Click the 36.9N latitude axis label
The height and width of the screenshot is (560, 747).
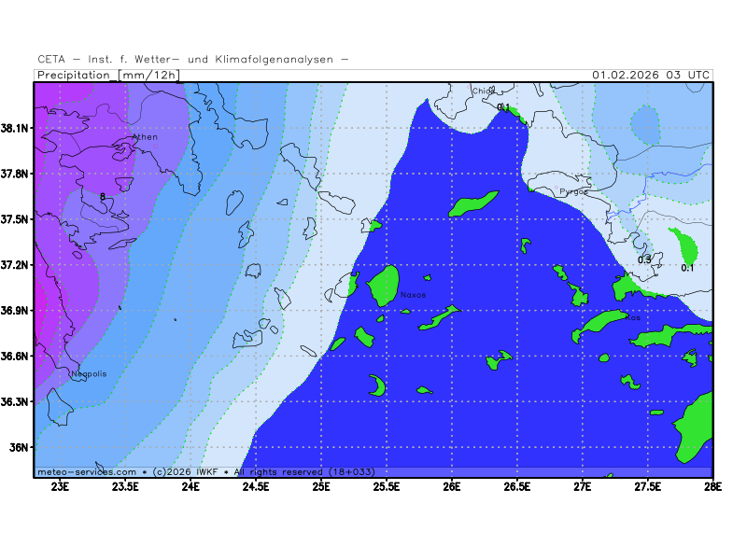(18, 310)
